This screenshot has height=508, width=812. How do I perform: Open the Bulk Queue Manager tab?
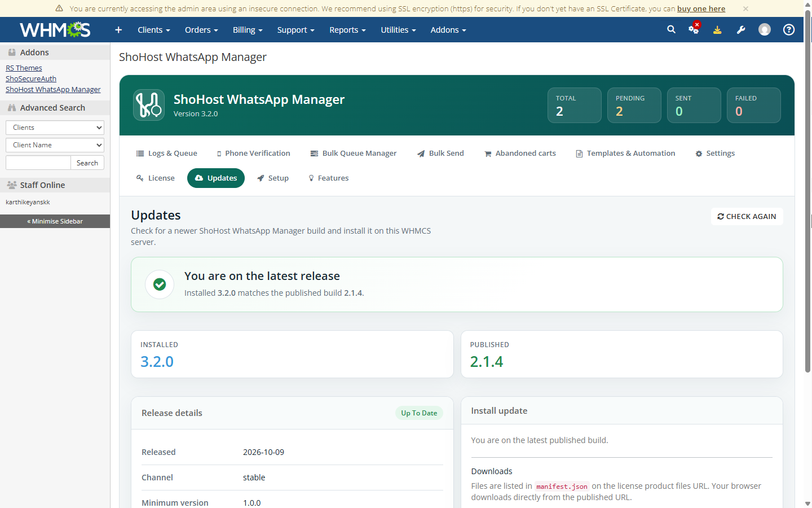[x=354, y=154]
